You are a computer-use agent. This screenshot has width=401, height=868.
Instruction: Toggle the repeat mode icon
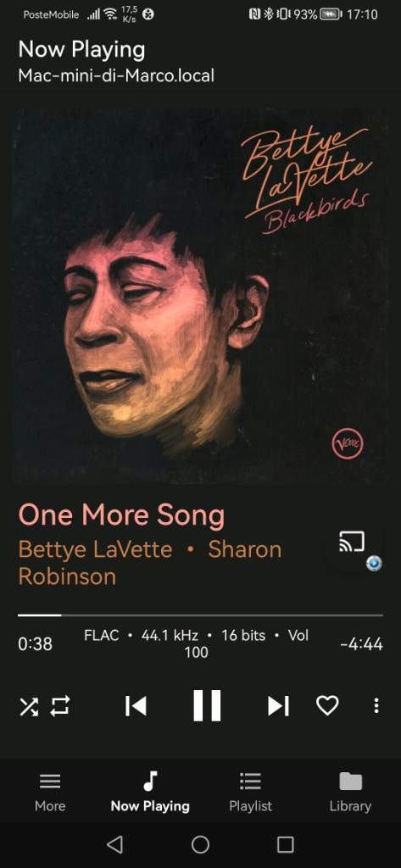(60, 706)
